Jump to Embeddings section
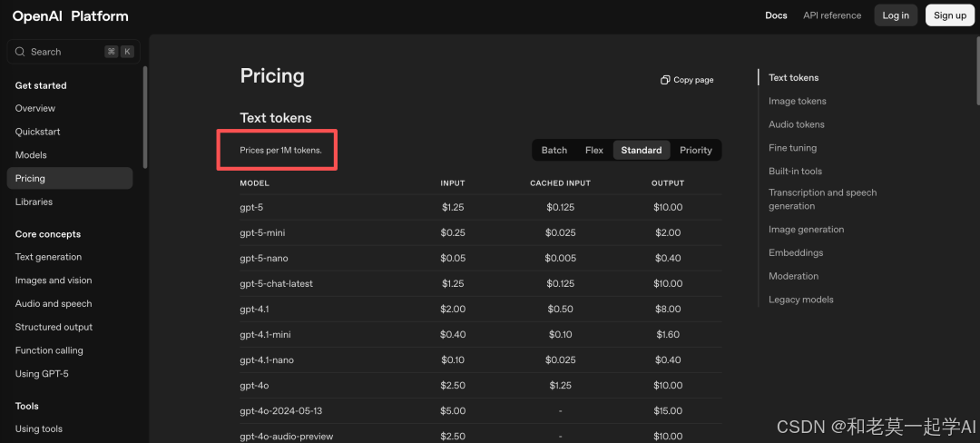This screenshot has width=980, height=443. [x=796, y=253]
